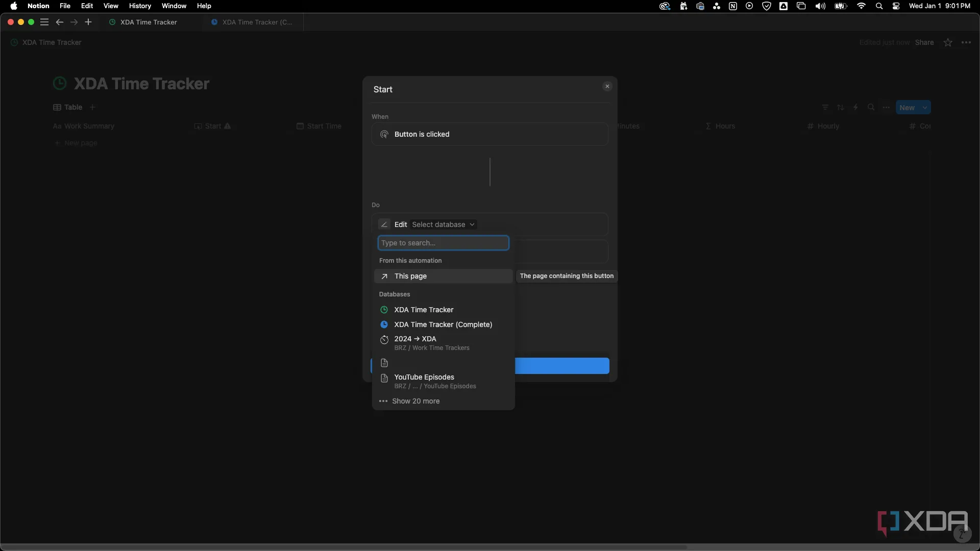The image size is (980, 551).
Task: Click the volume icon in menu bar
Action: click(820, 6)
